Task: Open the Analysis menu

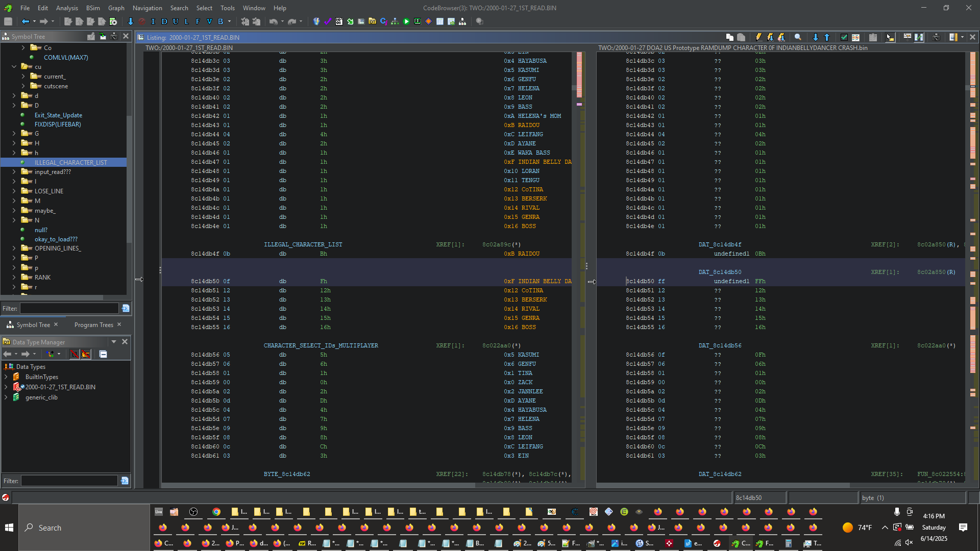Action: pyautogui.click(x=67, y=8)
